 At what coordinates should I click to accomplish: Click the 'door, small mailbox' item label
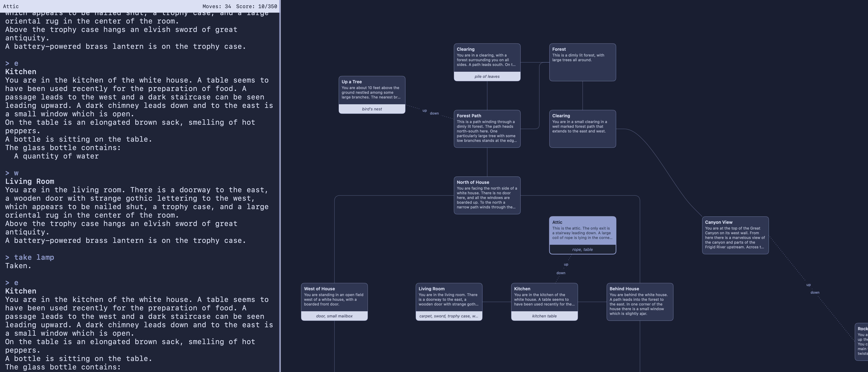point(334,316)
